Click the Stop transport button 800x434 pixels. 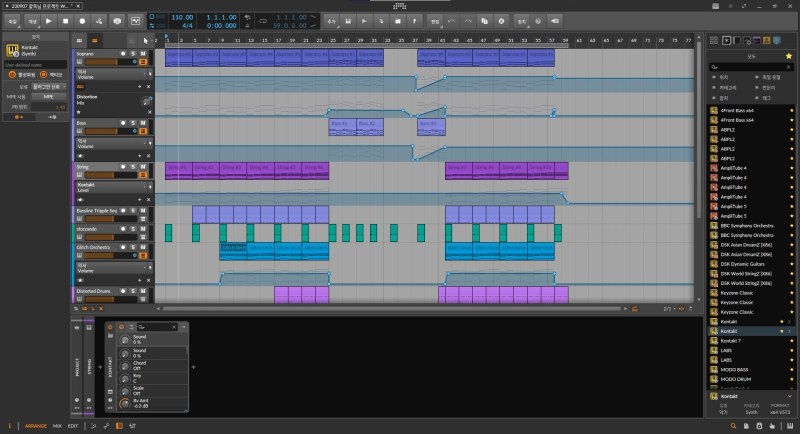(x=65, y=20)
